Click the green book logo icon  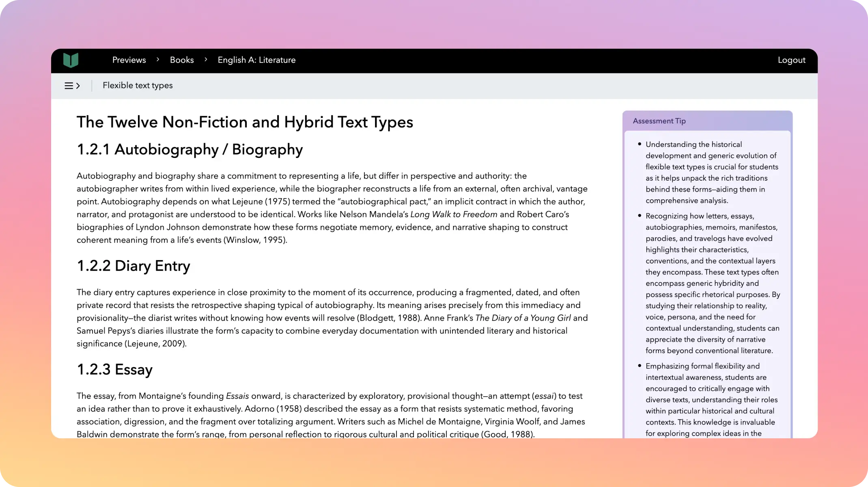(x=71, y=60)
